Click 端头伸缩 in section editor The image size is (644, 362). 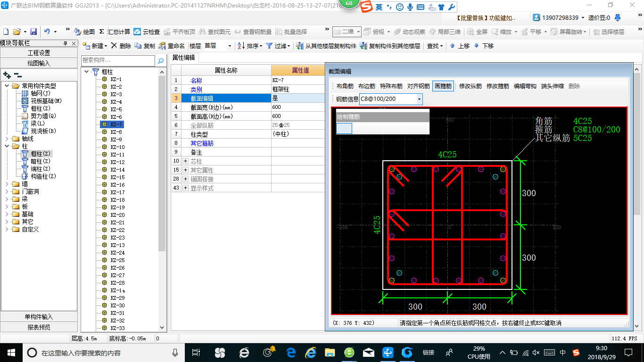(552, 86)
